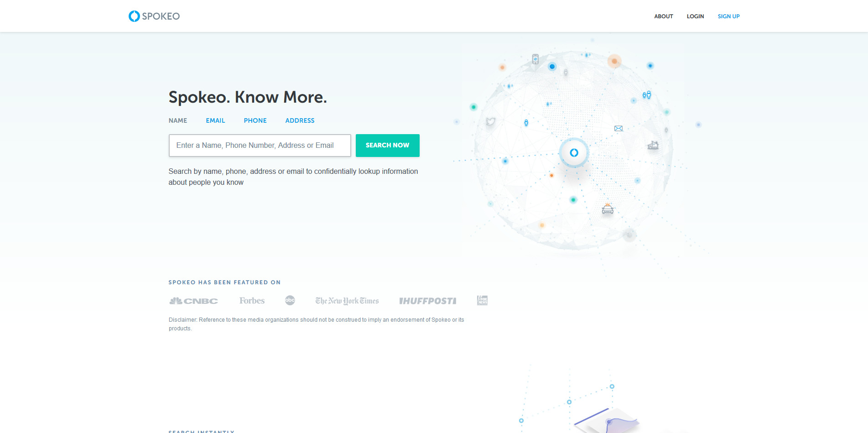Click the envelope mail icon on the globe

619,128
